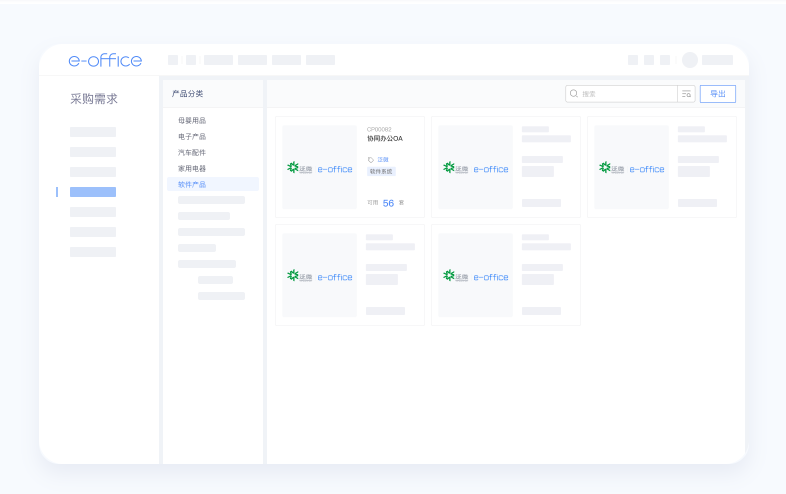
Task: Click the 泛微 logo on the first product card
Action: tap(299, 168)
